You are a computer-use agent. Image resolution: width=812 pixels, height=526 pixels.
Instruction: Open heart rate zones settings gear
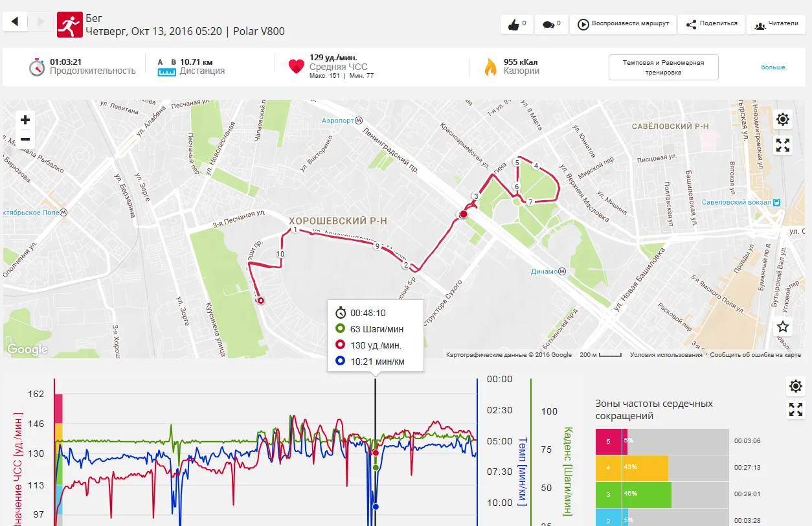pyautogui.click(x=796, y=387)
